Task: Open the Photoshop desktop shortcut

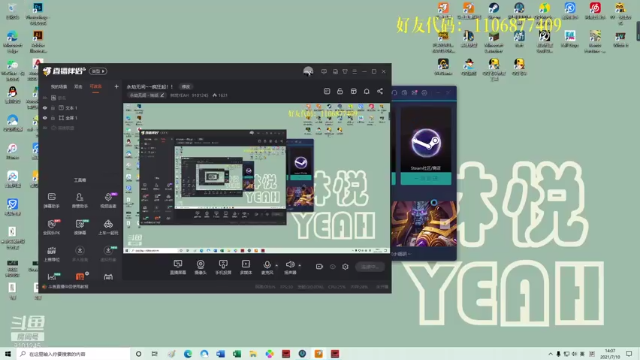Action: (38, 13)
